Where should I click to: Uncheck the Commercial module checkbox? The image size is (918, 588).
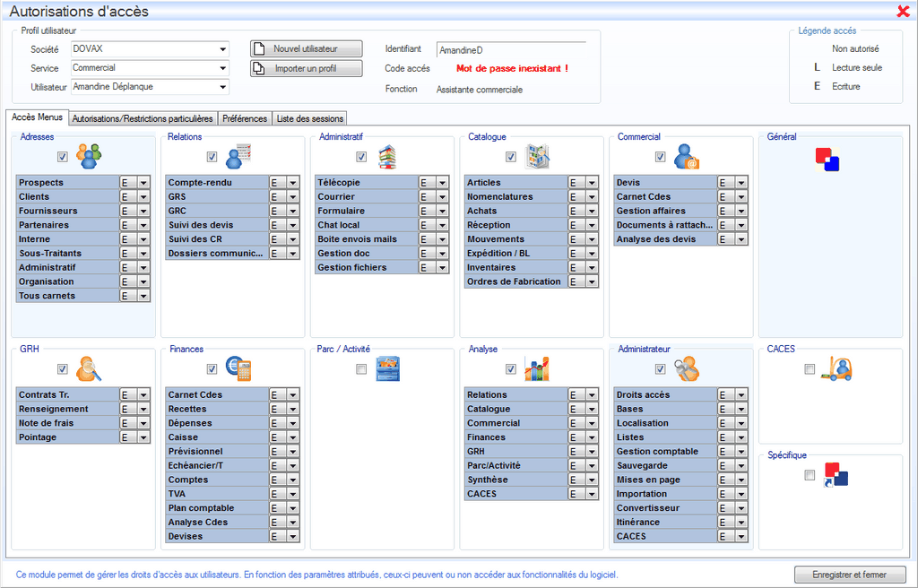click(661, 157)
